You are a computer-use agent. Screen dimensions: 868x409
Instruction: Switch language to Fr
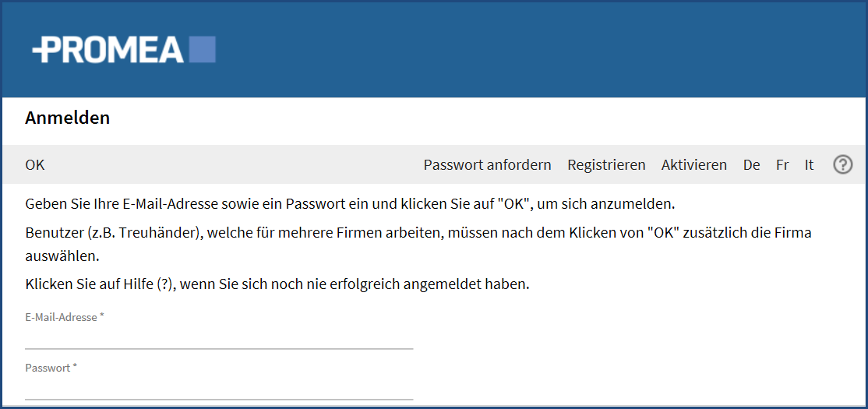(782, 165)
